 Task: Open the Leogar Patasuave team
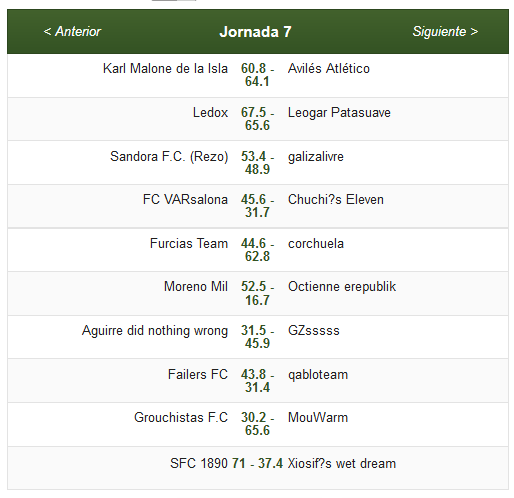(x=339, y=113)
